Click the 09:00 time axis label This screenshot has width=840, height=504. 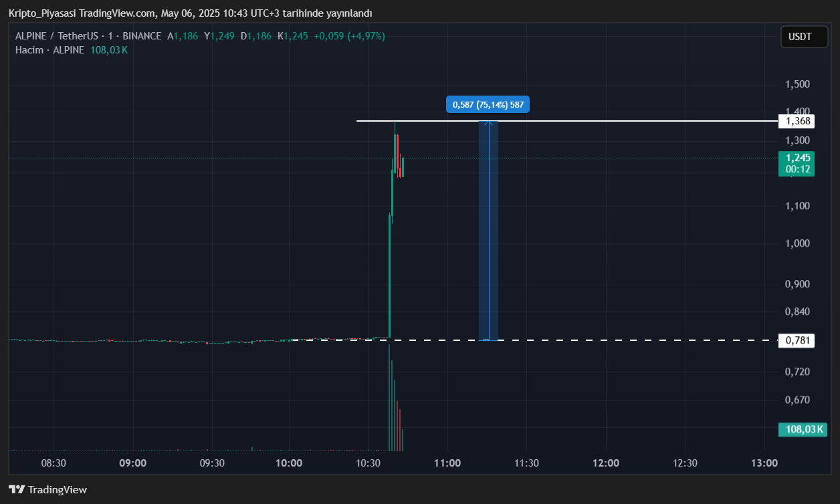(x=132, y=463)
